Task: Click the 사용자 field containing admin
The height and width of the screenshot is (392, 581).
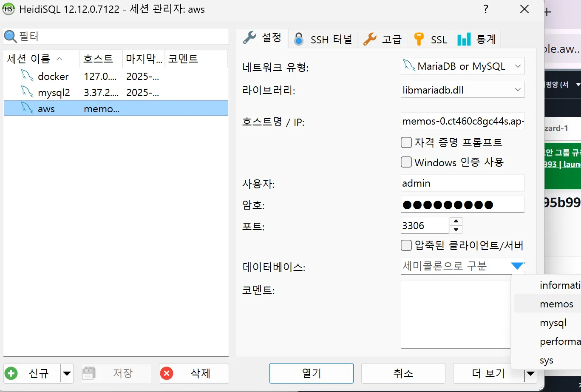Action: [x=462, y=183]
